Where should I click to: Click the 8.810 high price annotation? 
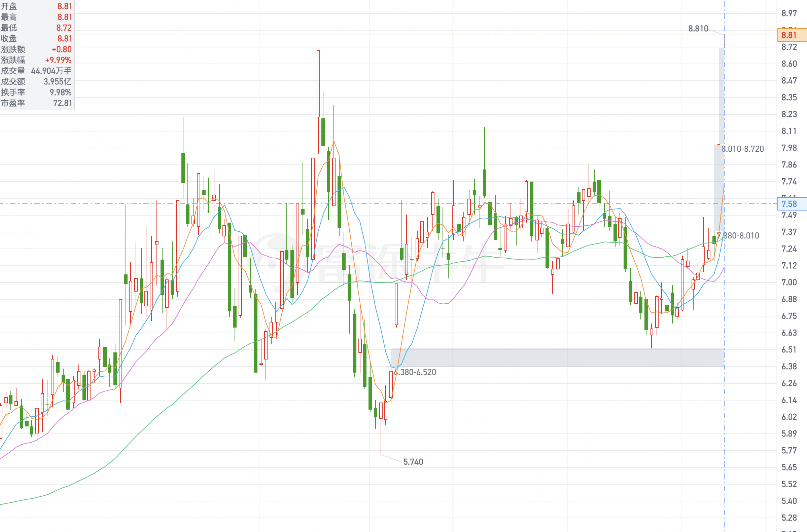(x=698, y=29)
